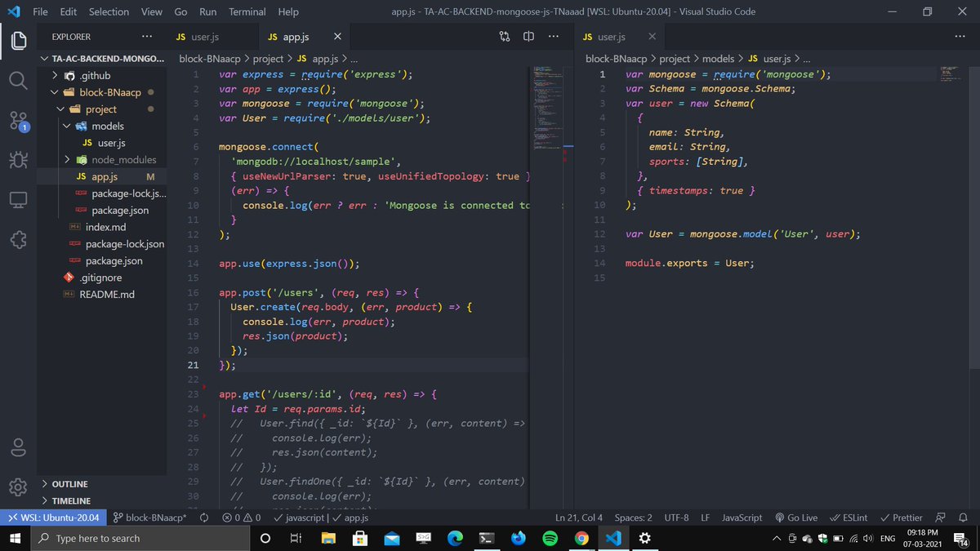This screenshot has width=980, height=551.
Task: Open Source Control view with 1 badge
Action: tap(18, 121)
